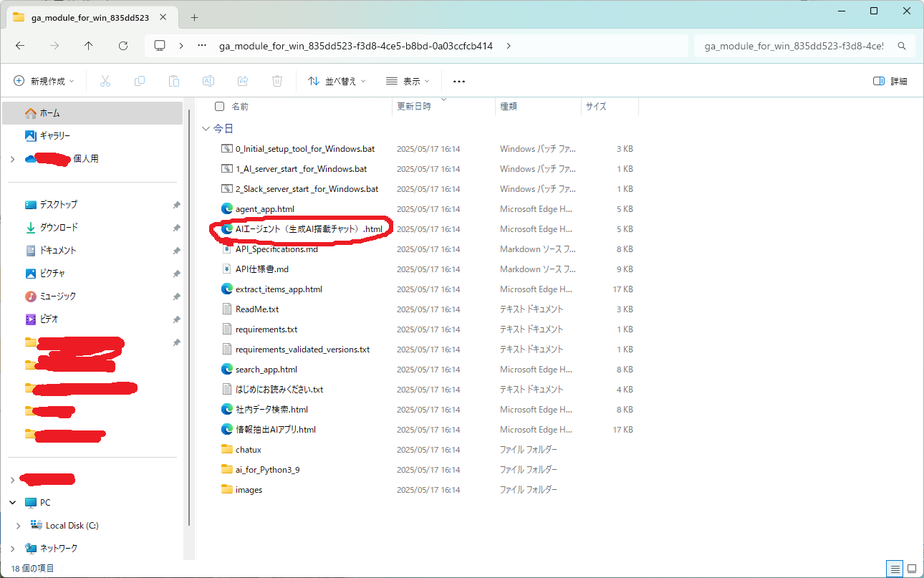The image size is (924, 578).
Task: Unpin デスクトップ via its pin icon
Action: click(176, 205)
